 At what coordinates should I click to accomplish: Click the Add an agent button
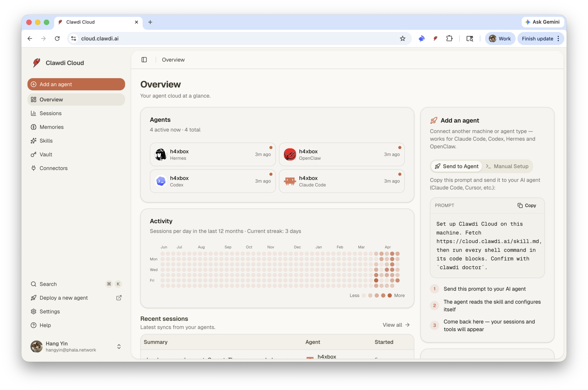click(76, 84)
